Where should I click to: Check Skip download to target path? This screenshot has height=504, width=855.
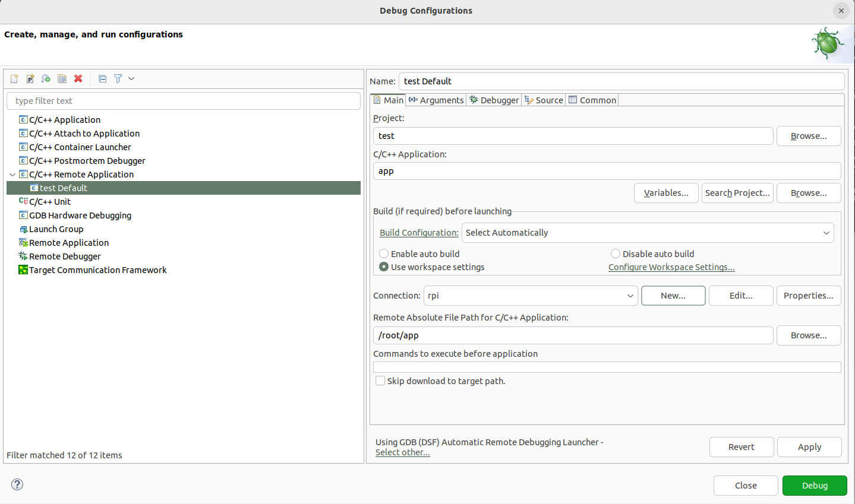pos(380,381)
